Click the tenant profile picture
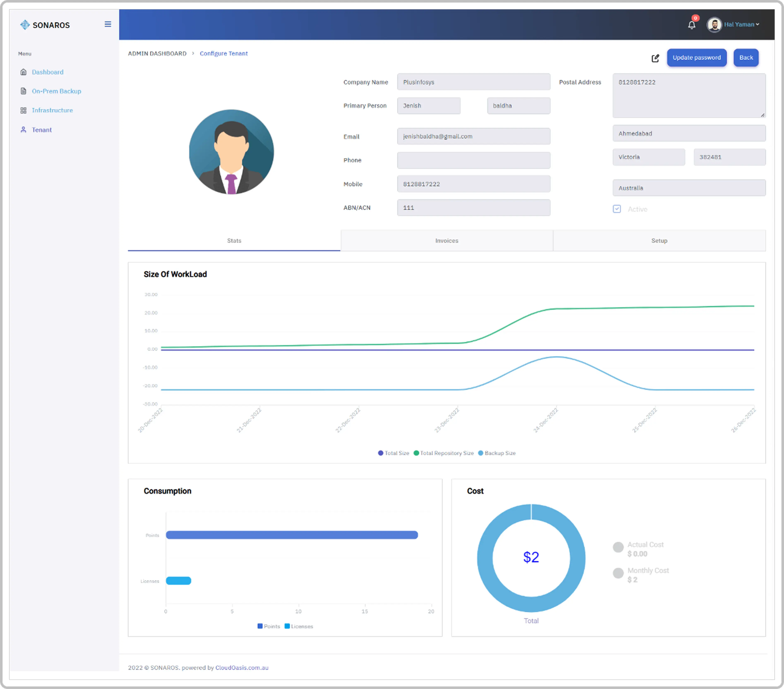The width and height of the screenshot is (784, 689). pyautogui.click(x=231, y=152)
